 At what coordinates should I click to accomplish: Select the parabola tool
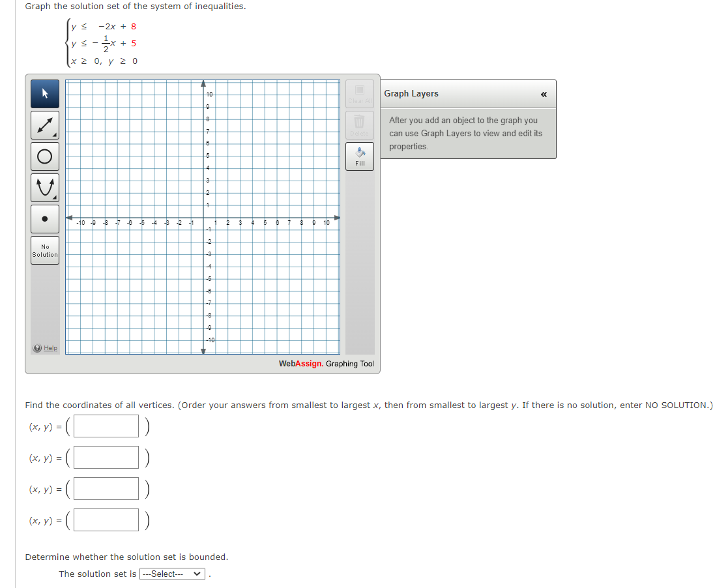tap(45, 188)
